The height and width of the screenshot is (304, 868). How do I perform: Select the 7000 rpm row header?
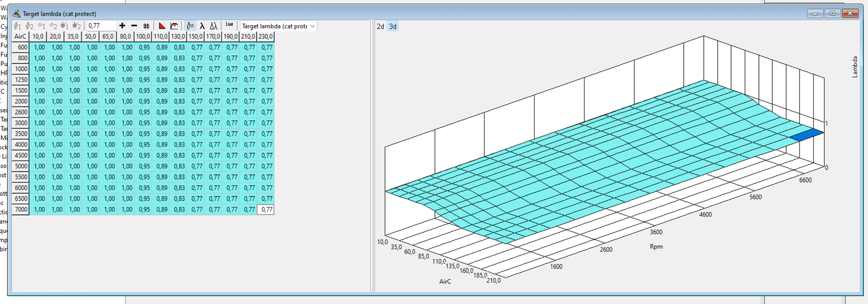[21, 209]
